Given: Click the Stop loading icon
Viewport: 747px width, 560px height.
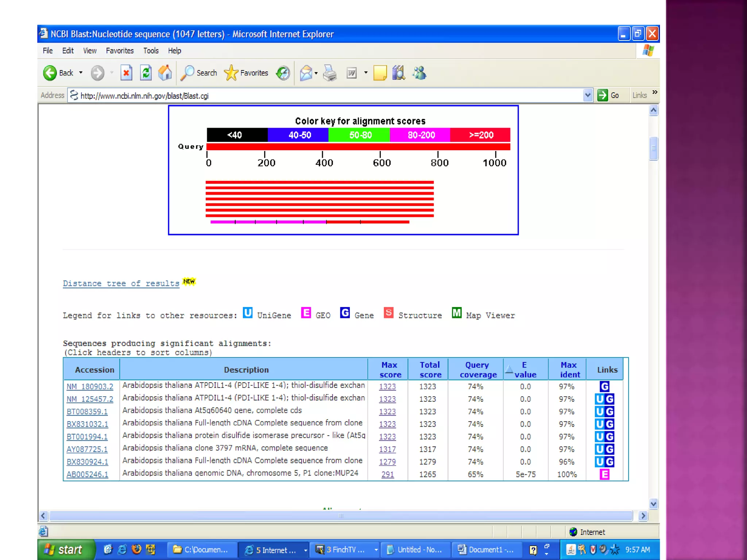Looking at the screenshot, I should [x=126, y=73].
